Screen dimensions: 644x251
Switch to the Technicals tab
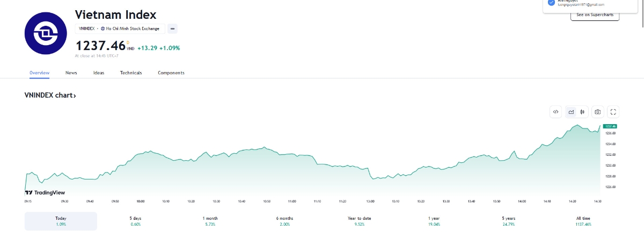point(131,73)
